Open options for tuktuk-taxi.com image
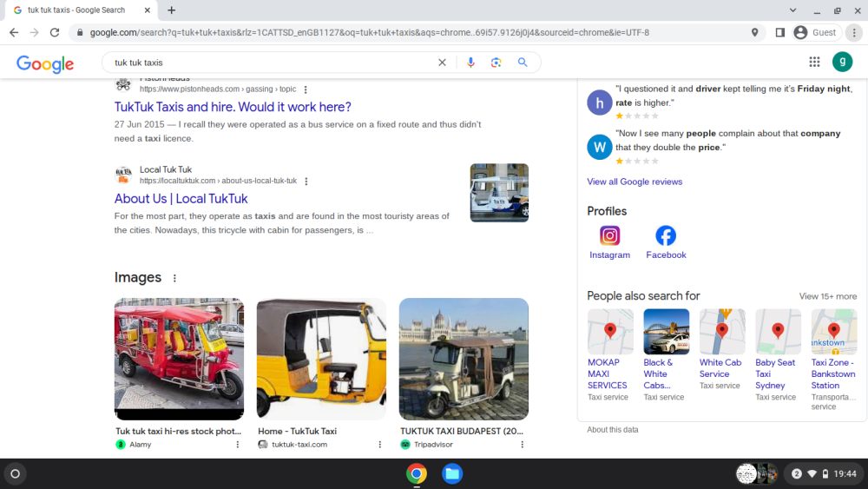 pos(380,445)
